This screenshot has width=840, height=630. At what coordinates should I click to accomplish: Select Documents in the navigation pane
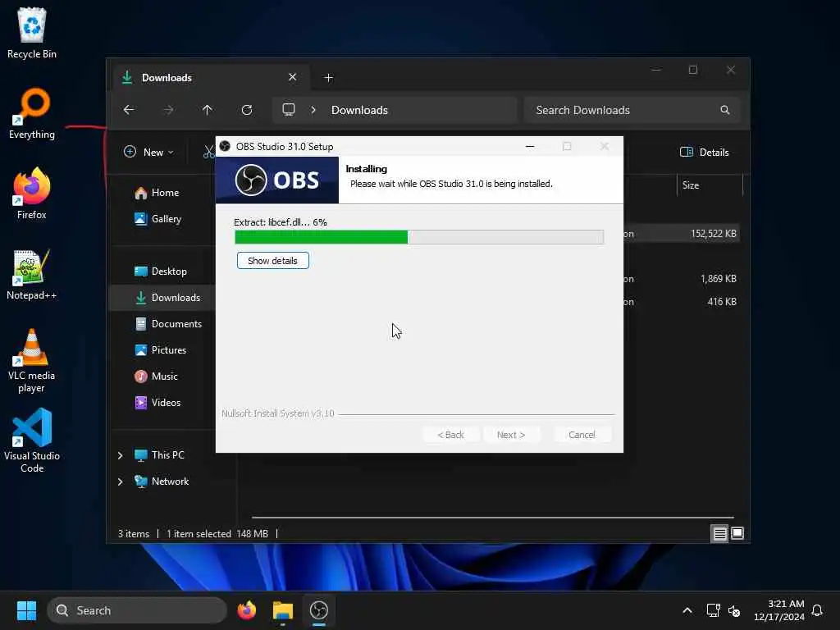(x=168, y=324)
